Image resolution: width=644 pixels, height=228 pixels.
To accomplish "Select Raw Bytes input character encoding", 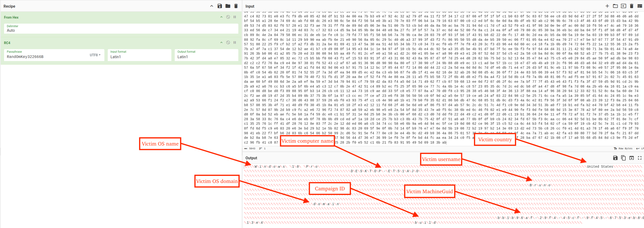I will click(x=623, y=149).
